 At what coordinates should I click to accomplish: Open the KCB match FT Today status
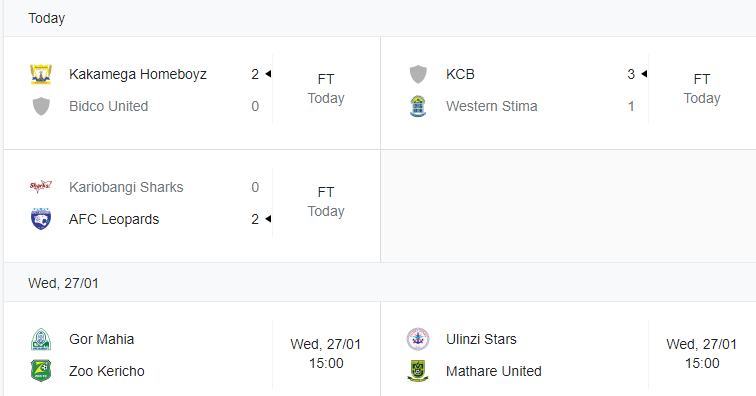pyautogui.click(x=702, y=89)
